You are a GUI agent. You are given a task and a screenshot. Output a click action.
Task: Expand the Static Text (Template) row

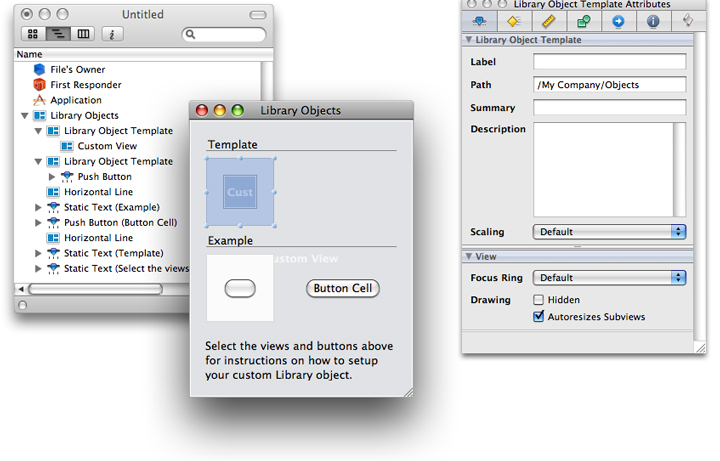[39, 253]
